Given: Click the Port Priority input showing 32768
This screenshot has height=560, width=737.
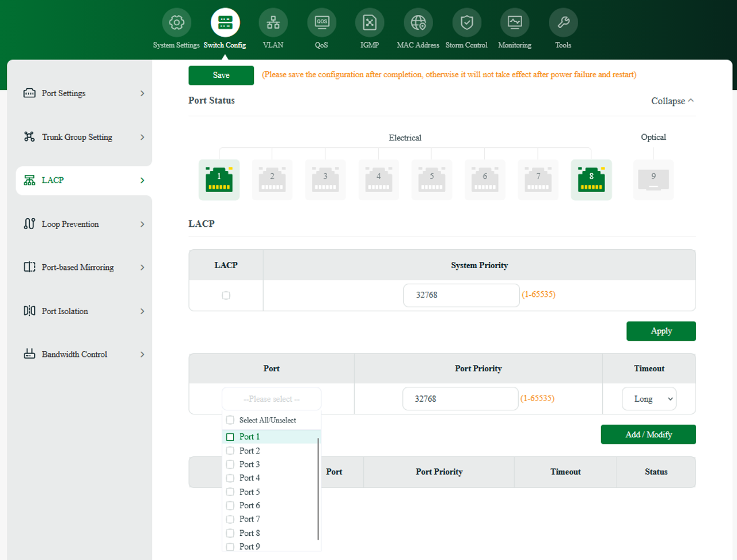Looking at the screenshot, I should point(460,398).
